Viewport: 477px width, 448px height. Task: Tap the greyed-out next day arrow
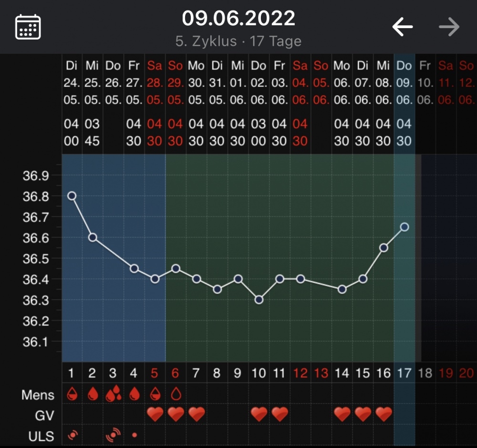[x=449, y=27]
